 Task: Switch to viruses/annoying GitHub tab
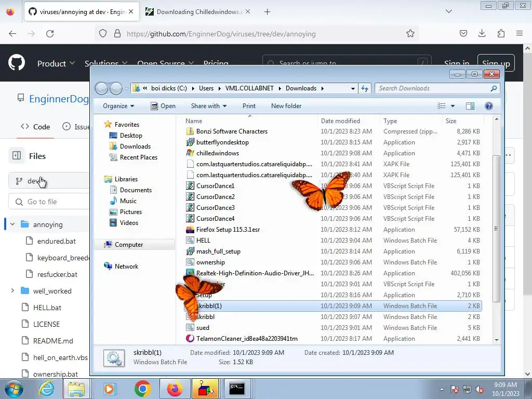pos(82,11)
